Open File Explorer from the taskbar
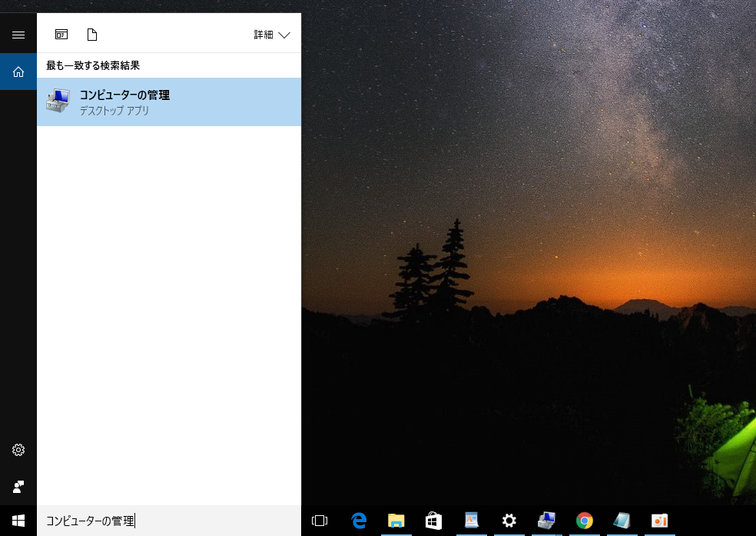Screen dimensions: 756x536 pyautogui.click(x=396, y=521)
